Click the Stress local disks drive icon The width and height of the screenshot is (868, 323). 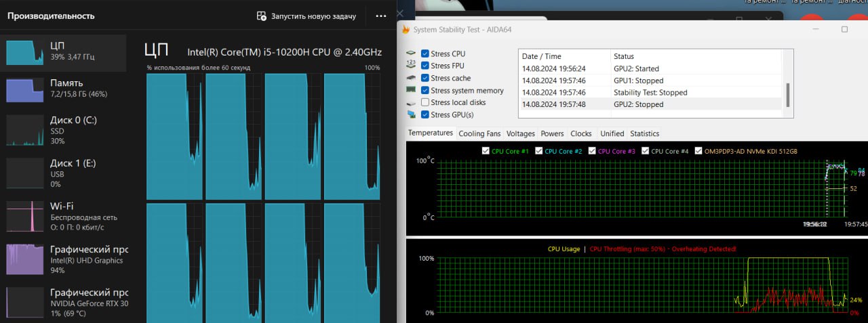coord(410,102)
